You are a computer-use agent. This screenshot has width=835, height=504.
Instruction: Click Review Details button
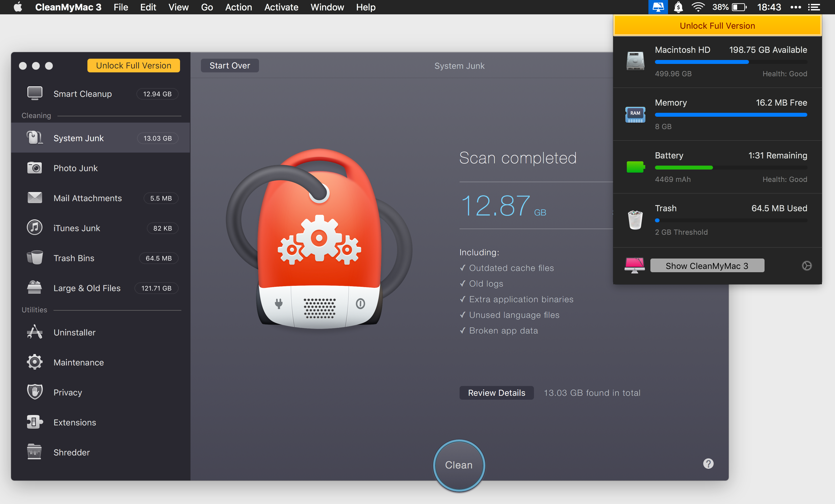[x=496, y=393]
